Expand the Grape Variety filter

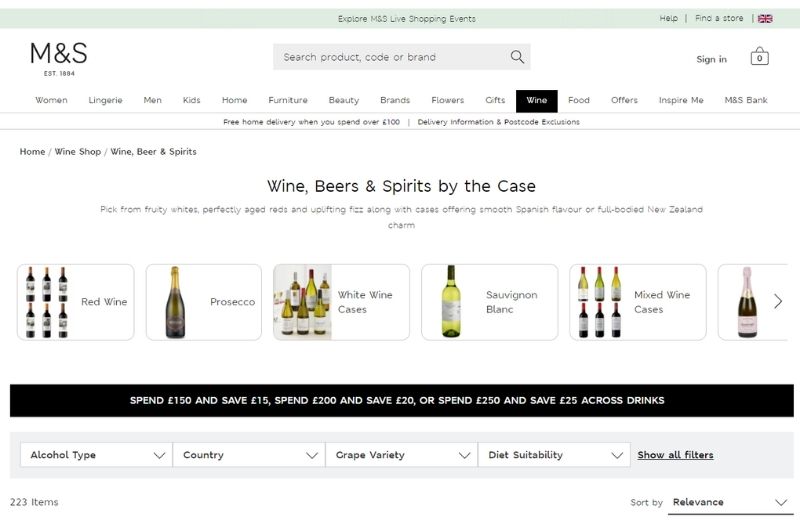[x=402, y=454]
